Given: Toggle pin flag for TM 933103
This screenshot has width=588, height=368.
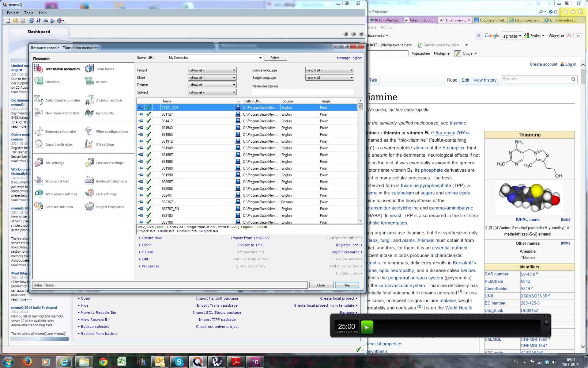Looking at the screenshot, I should (x=141, y=216).
